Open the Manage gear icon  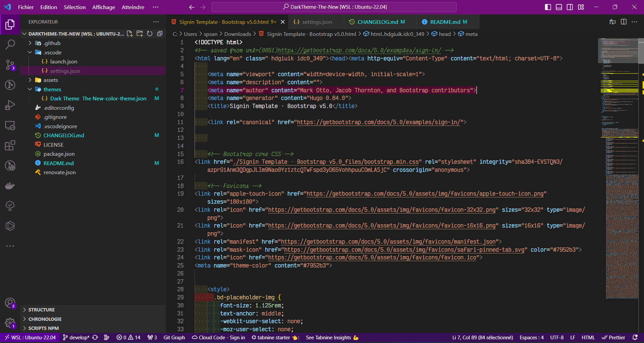(10, 324)
